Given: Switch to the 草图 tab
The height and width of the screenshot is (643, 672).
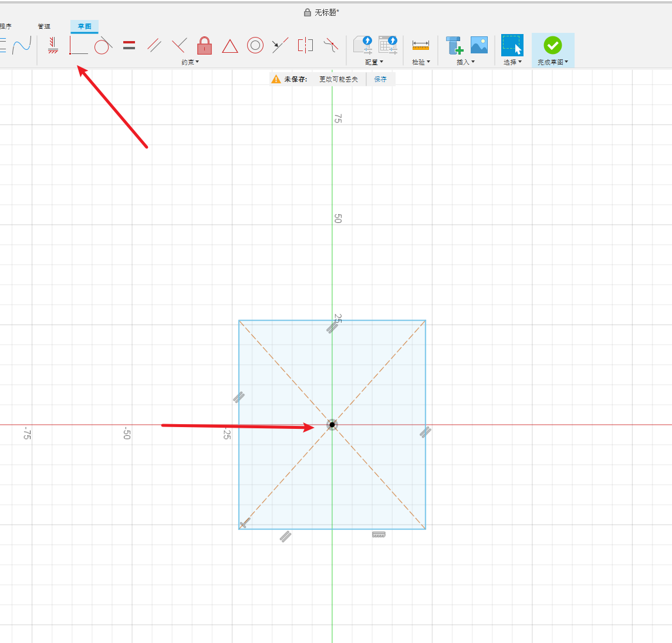Looking at the screenshot, I should tap(85, 26).
